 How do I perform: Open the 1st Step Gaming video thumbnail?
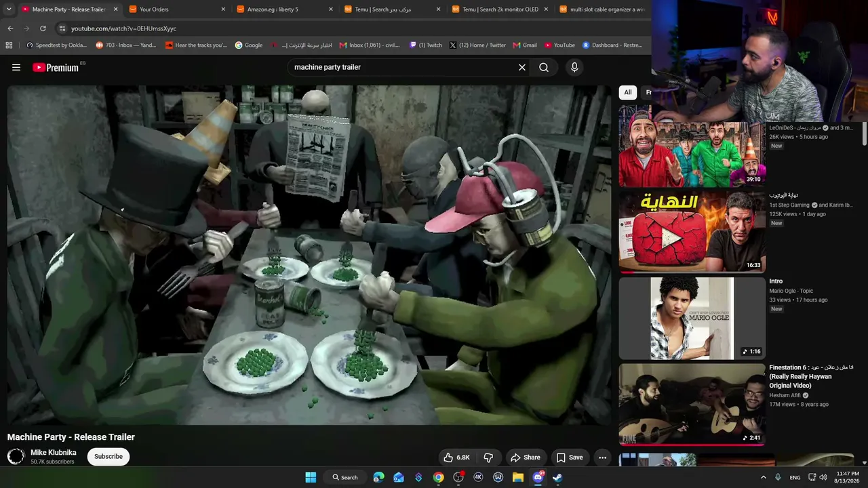692,232
